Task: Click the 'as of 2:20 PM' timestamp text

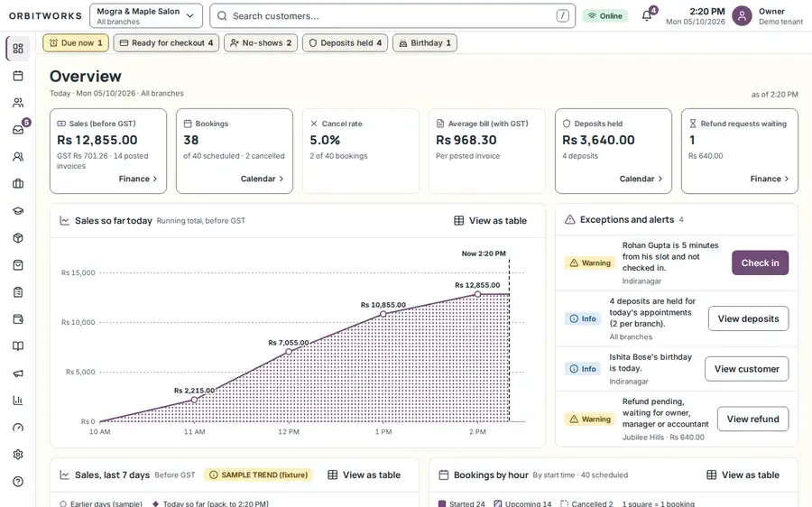Action: coord(775,95)
